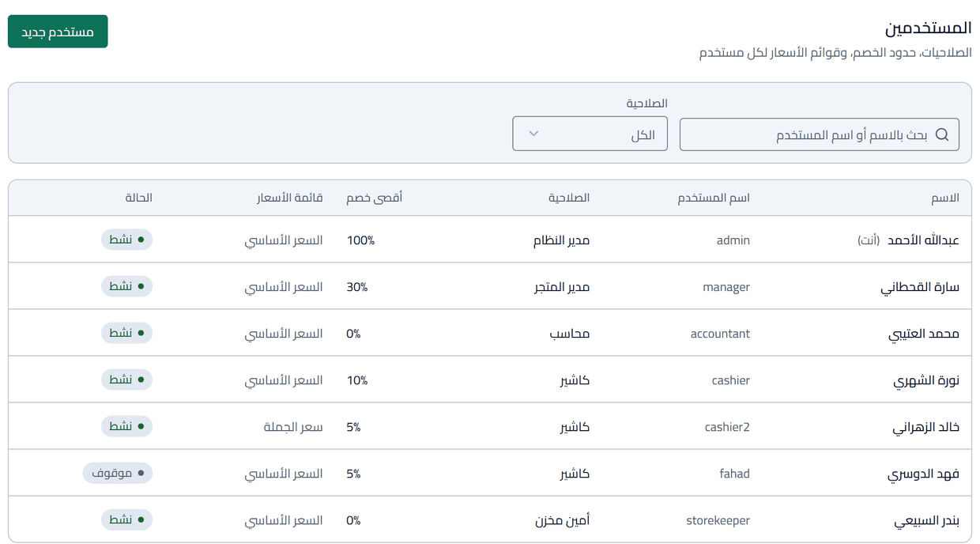
Task: Click the سعر الجملة price list cell
Action: point(293,427)
